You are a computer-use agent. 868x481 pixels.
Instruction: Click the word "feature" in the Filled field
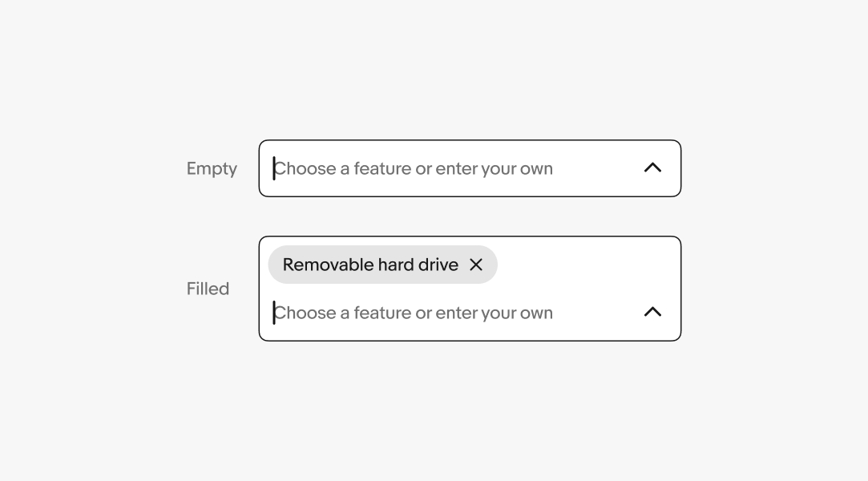382,313
